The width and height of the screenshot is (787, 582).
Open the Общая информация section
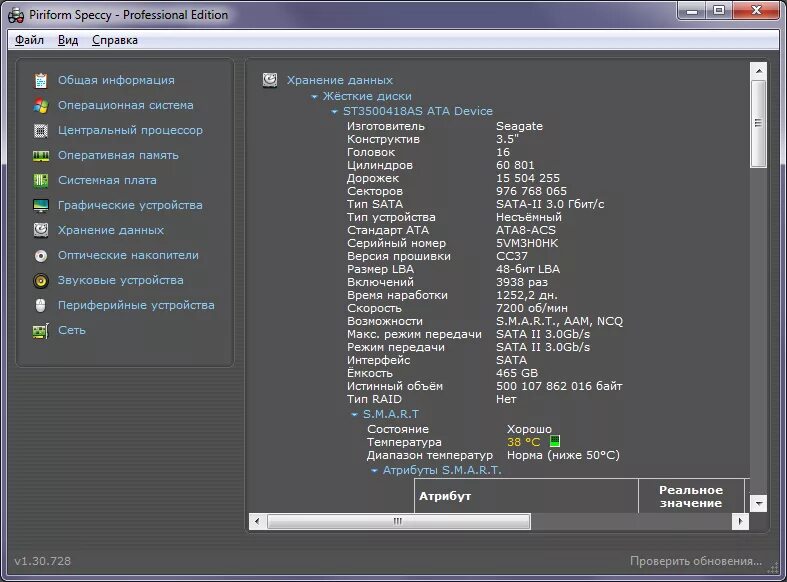(x=116, y=80)
